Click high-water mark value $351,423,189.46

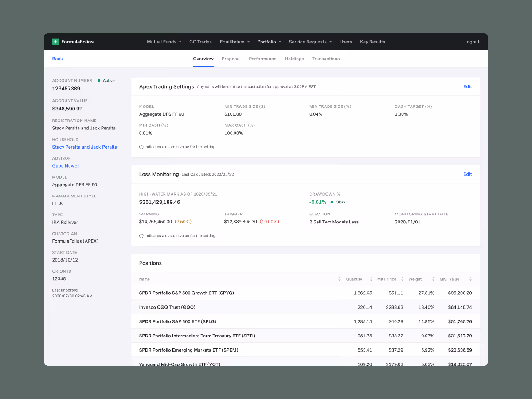[160, 202]
